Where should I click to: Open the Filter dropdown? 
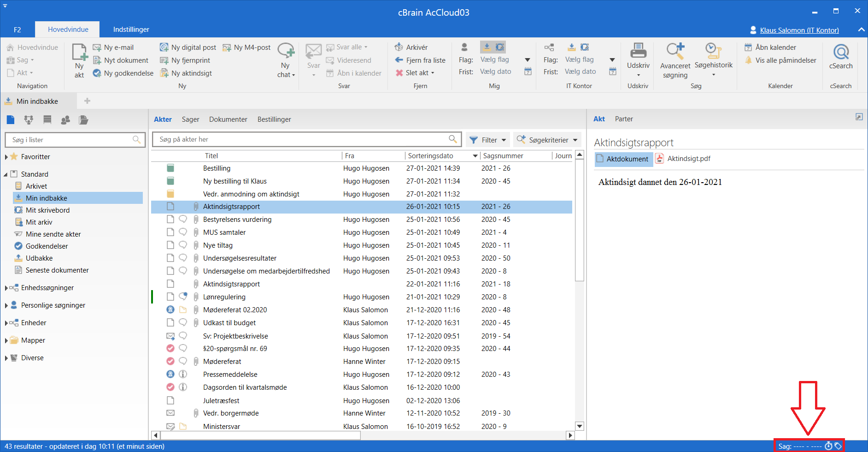point(488,140)
